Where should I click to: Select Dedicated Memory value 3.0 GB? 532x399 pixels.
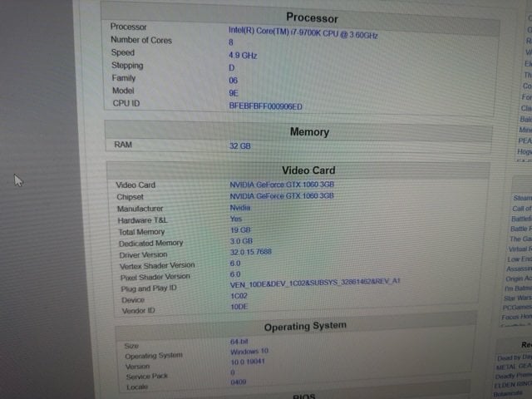242,241
